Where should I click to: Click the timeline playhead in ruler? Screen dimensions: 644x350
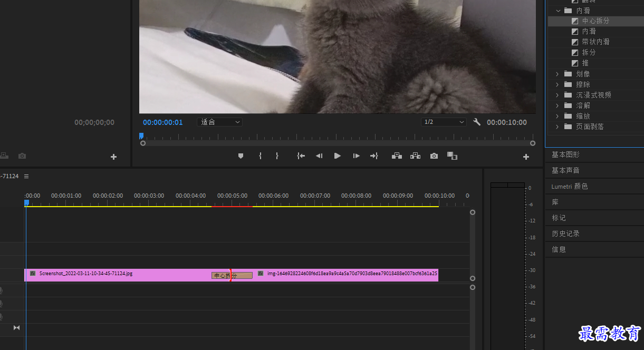(26, 202)
